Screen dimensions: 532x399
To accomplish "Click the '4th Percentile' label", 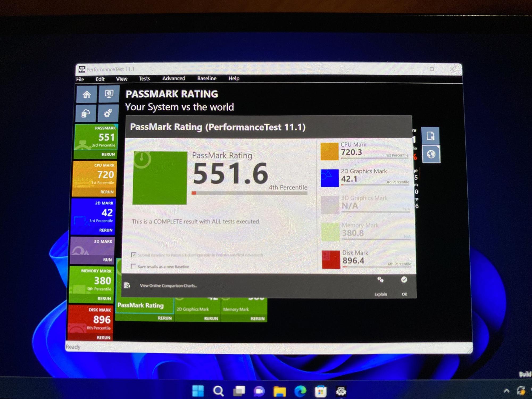I will [288, 187].
